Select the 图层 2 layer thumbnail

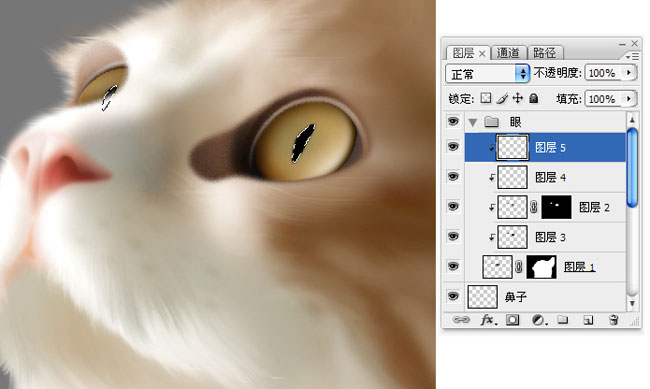click(x=512, y=207)
